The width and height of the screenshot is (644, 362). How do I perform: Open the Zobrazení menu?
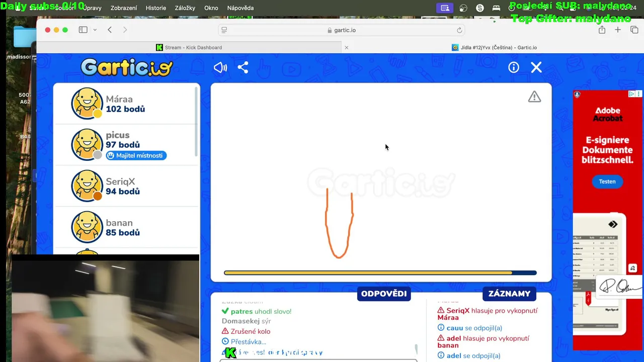click(124, 8)
